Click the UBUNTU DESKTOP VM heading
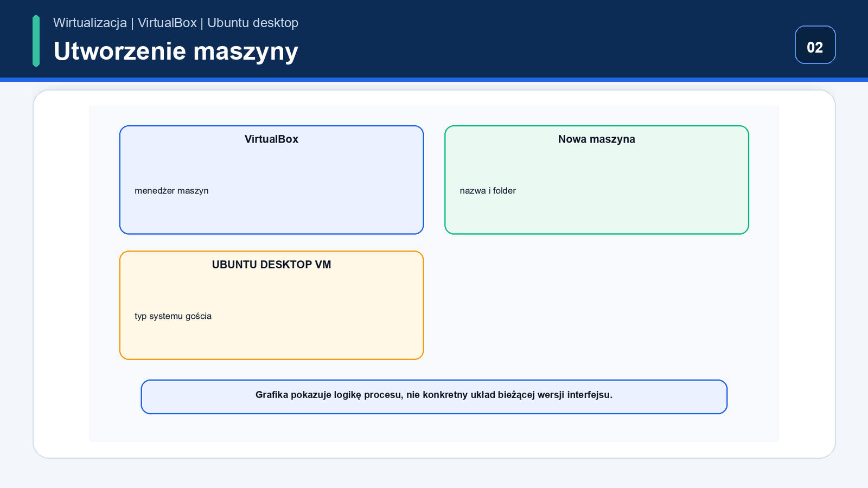Image resolution: width=868 pixels, height=488 pixels. [271, 265]
